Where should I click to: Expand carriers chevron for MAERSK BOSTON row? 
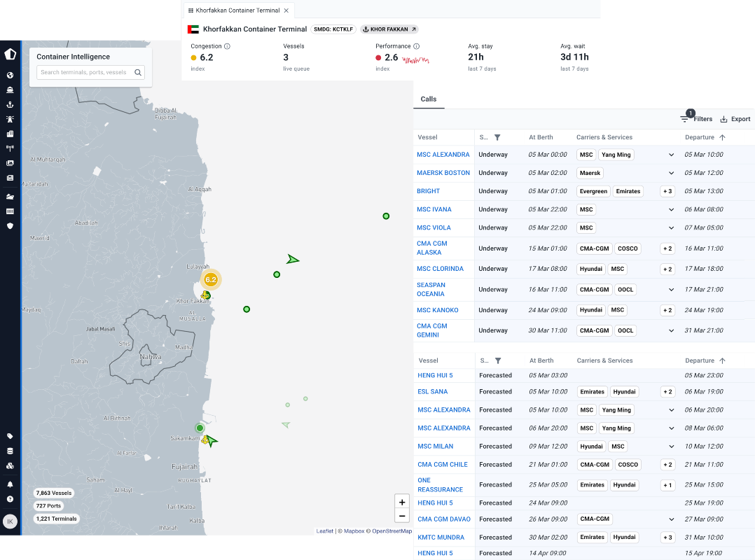point(671,173)
